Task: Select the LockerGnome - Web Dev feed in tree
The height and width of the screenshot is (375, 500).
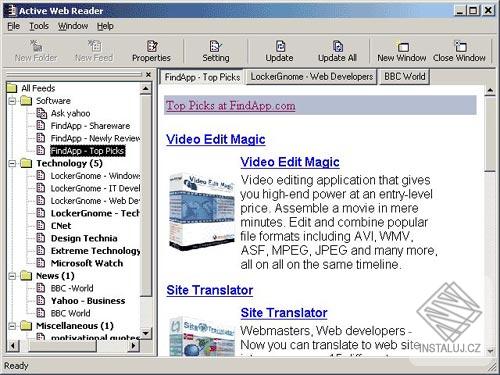Action: [95, 201]
